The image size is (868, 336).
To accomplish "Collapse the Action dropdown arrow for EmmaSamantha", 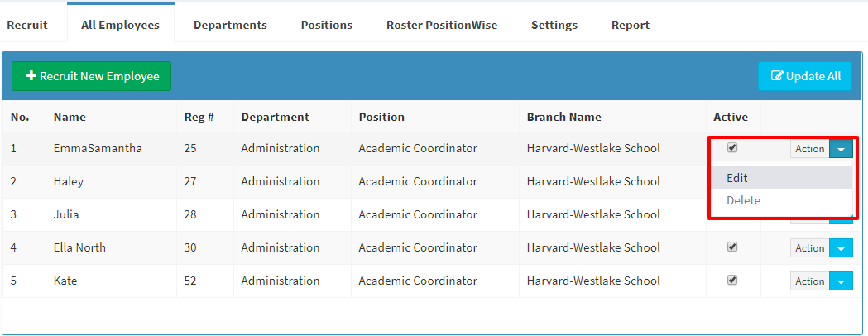I will click(x=841, y=148).
